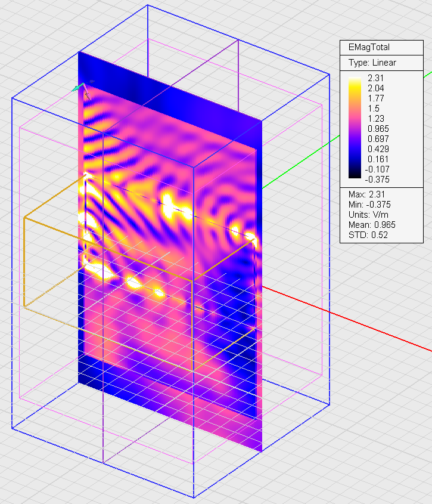Screen dimensions: 432x504
Task: Select the -0.107 scale value
Action: point(377,169)
